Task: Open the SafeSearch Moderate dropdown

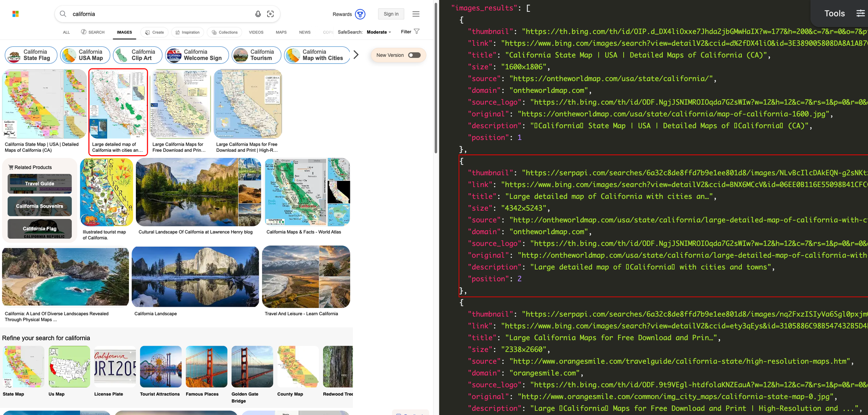Action: [379, 32]
